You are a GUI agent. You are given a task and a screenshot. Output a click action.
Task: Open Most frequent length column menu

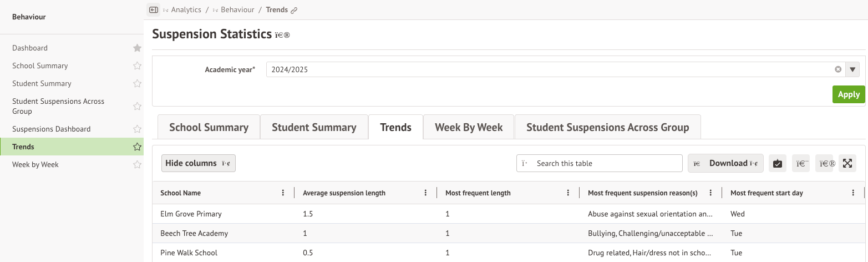[568, 193]
